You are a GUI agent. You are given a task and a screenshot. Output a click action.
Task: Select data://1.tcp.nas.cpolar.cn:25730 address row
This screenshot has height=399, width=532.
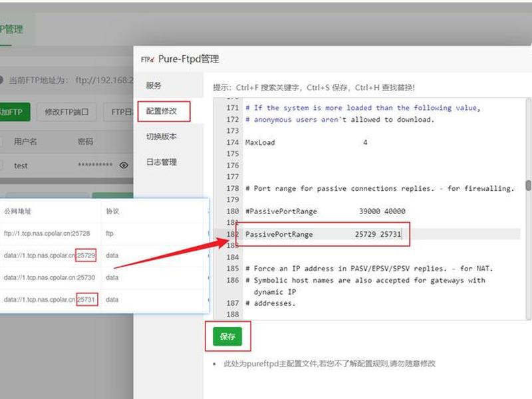click(x=49, y=277)
